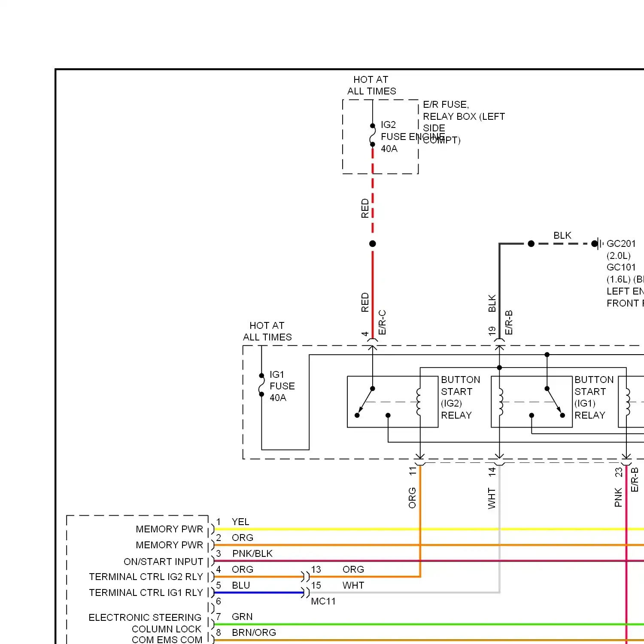This screenshot has height=644, width=644.
Task: Click the MEMORY PWR label for pin 1
Action: point(170,529)
